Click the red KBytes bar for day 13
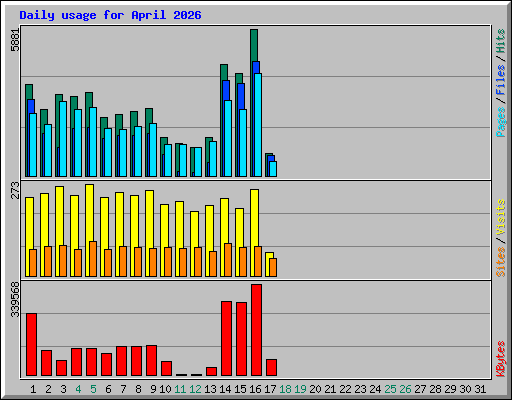 (x=212, y=372)
